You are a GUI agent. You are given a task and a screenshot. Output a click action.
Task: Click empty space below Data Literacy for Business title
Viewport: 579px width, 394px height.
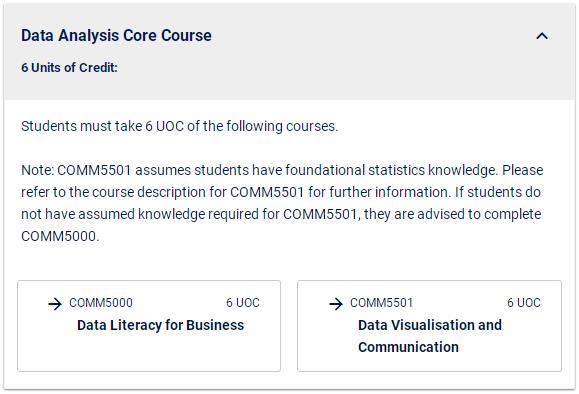(149, 353)
